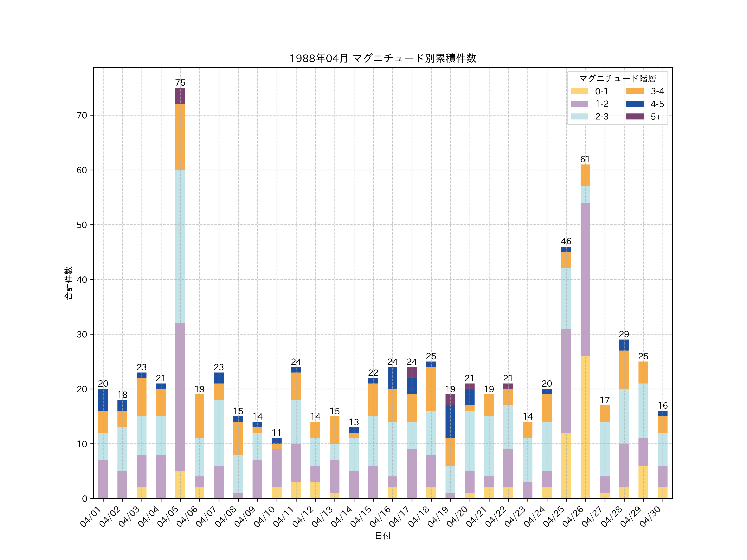Click the legend title マグニチュード階層
The height and width of the screenshot is (560, 747).
click(x=617, y=79)
